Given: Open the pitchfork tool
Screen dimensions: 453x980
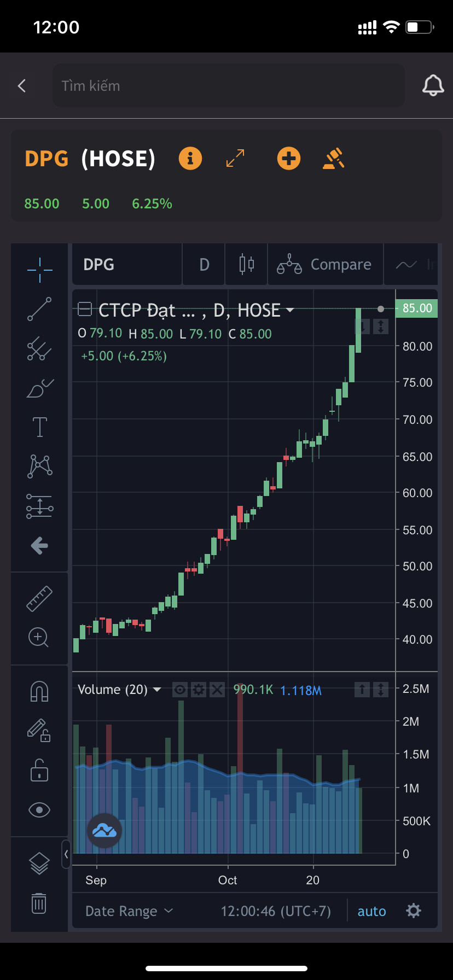Looking at the screenshot, I should point(39,348).
